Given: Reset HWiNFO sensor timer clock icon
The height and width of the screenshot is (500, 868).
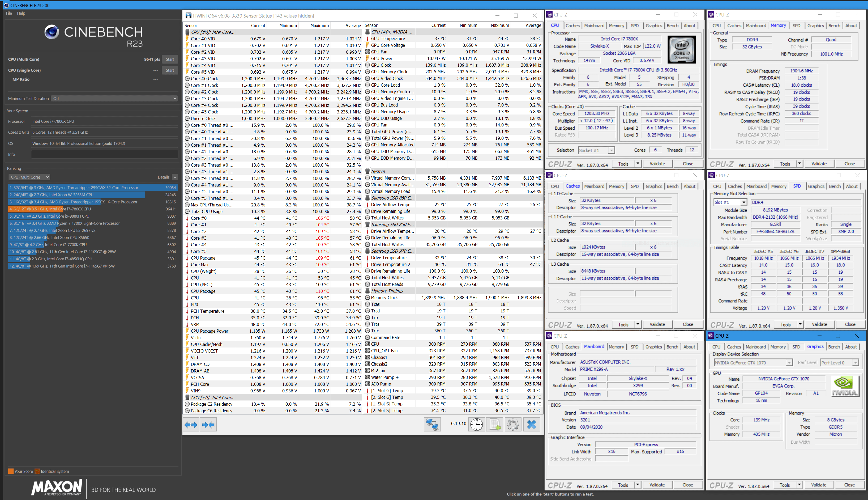Looking at the screenshot, I should pyautogui.click(x=477, y=425).
